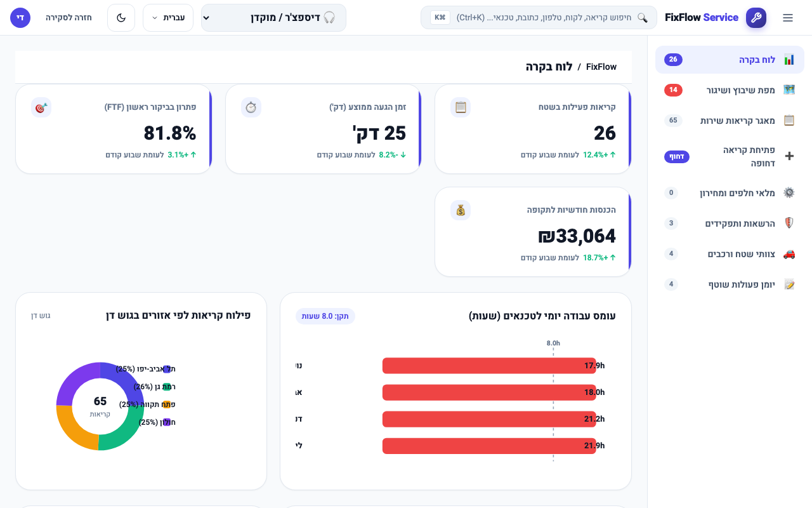Viewport: 812px width, 508px height.
Task: Open מאגר קריאות שירות from the sidebar
Action: tap(730, 121)
